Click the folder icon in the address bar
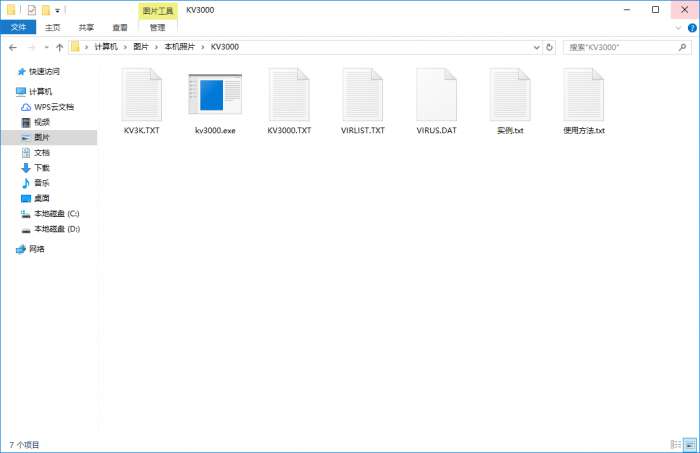The width and height of the screenshot is (700, 453). pyautogui.click(x=75, y=47)
